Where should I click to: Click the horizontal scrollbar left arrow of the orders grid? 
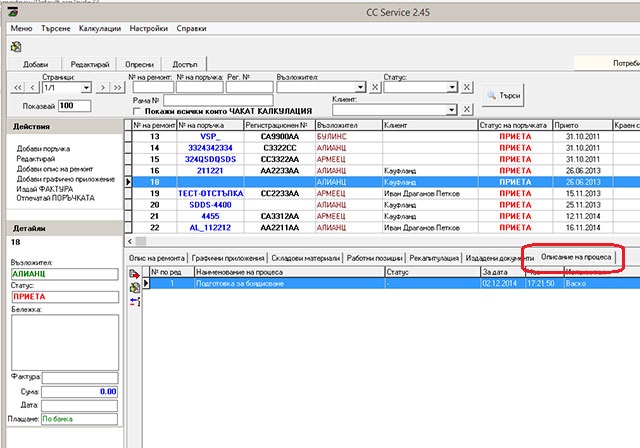coord(130,241)
